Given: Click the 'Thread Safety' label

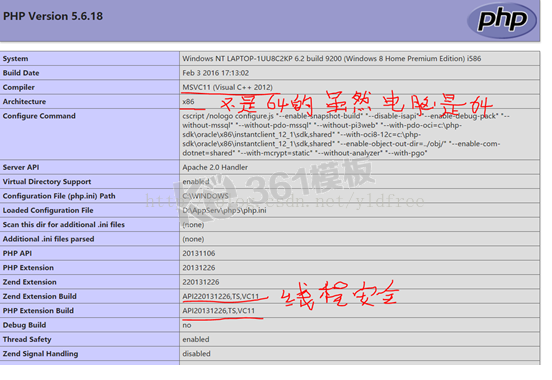Looking at the screenshot, I should [x=27, y=339].
